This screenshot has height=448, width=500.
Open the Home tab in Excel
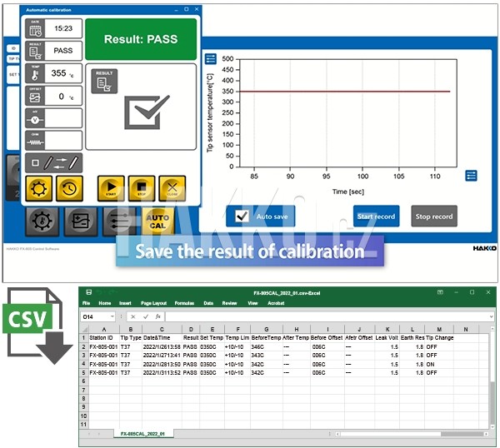pyautogui.click(x=105, y=303)
